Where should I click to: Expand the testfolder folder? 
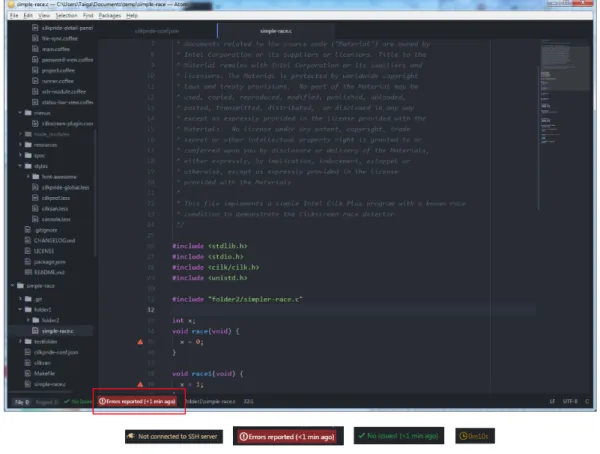pos(20,341)
